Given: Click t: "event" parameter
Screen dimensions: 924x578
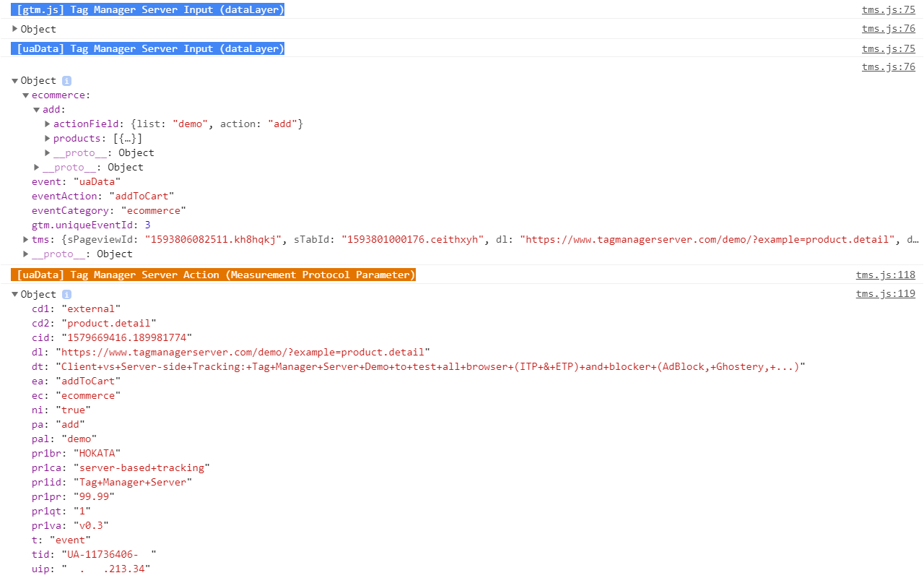Looking at the screenshot, I should pos(61,540).
